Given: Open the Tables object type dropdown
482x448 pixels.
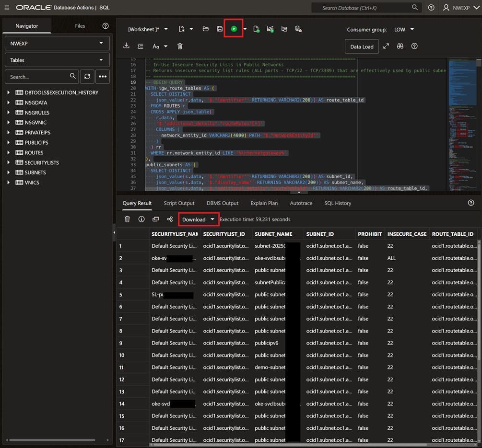Looking at the screenshot, I should [x=57, y=60].
